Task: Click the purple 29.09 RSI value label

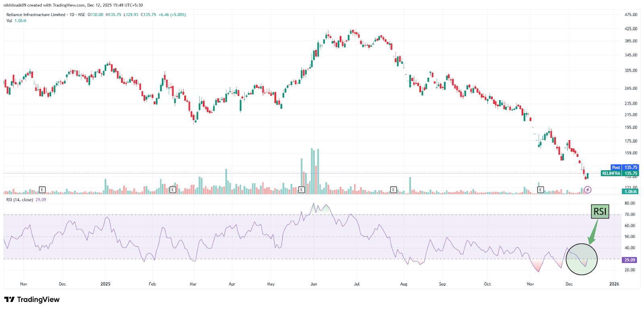Action: [x=630, y=260]
